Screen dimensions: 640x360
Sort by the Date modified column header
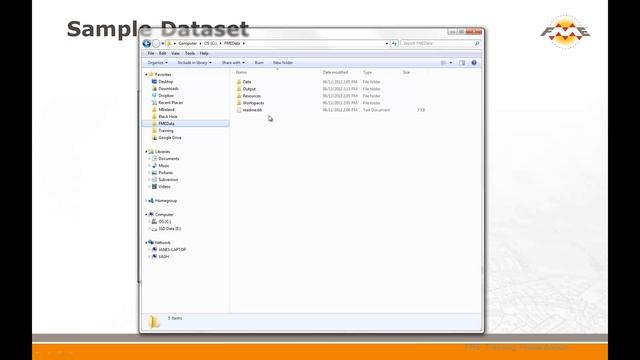coord(335,72)
